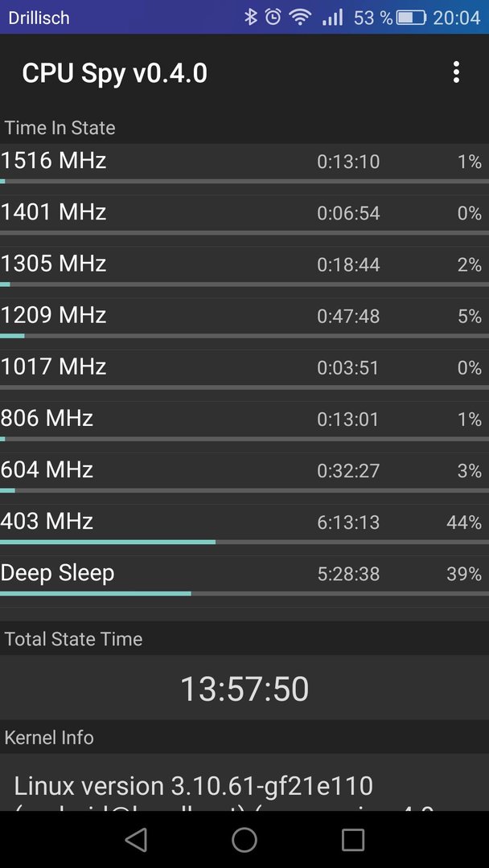The height and width of the screenshot is (868, 489).
Task: Select the 1209 MHz state row
Action: pyautogui.click(x=244, y=319)
